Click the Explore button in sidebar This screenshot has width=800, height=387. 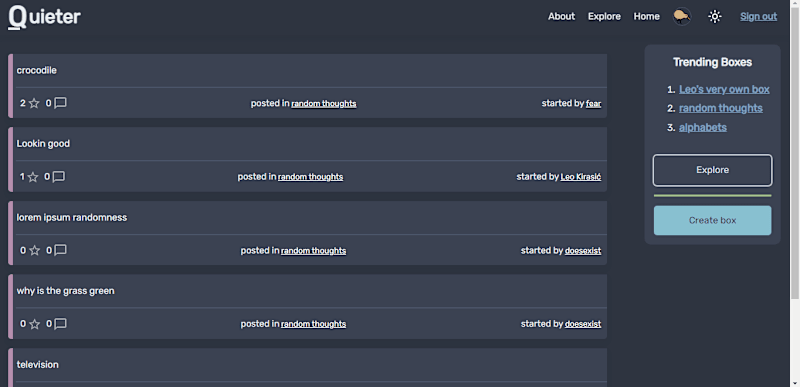pos(712,170)
